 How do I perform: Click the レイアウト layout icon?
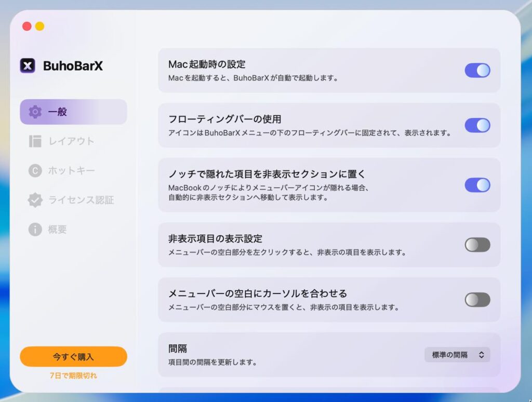point(35,141)
